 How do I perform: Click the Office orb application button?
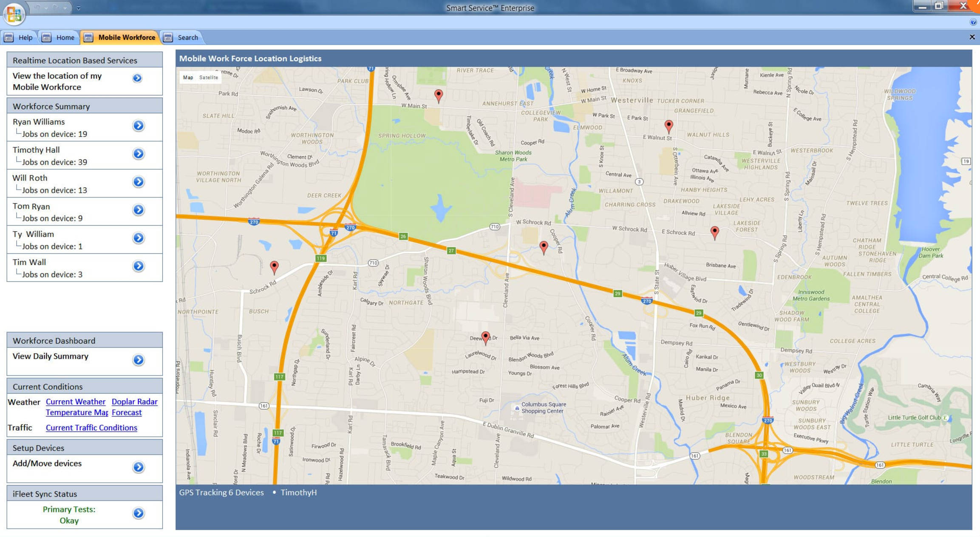[x=14, y=14]
